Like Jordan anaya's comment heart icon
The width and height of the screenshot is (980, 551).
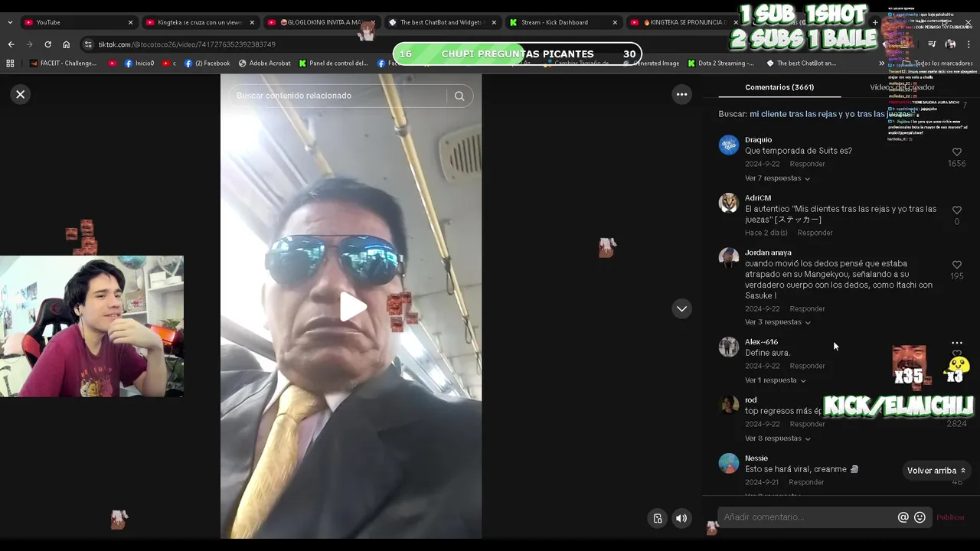[956, 265]
